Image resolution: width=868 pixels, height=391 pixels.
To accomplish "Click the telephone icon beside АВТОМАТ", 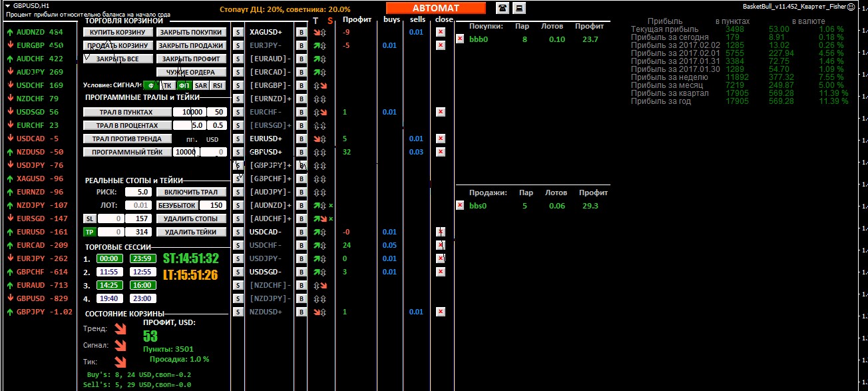I will tap(503, 8).
